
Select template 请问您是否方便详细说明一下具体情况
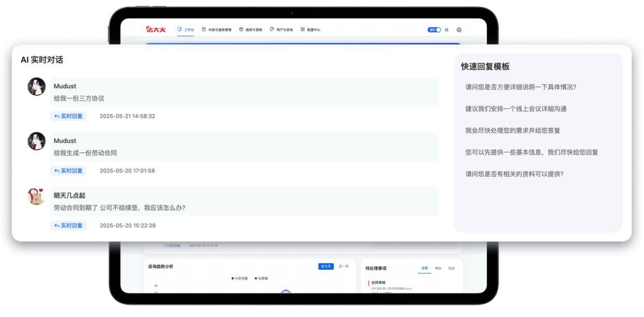pos(521,87)
